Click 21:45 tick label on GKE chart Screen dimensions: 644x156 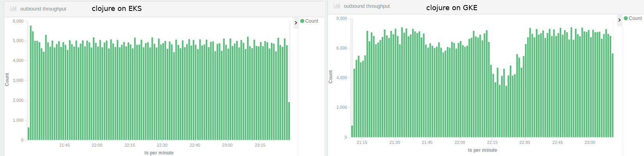tap(427, 142)
